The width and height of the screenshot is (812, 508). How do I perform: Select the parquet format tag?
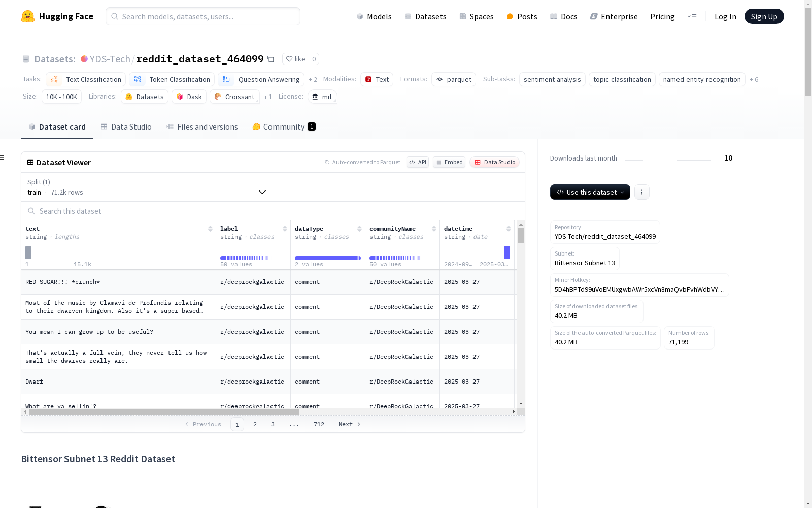454,79
